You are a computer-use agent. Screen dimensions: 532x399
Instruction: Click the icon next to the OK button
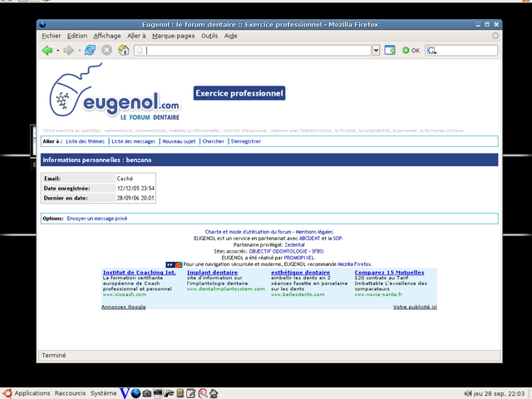pyautogui.click(x=390, y=50)
